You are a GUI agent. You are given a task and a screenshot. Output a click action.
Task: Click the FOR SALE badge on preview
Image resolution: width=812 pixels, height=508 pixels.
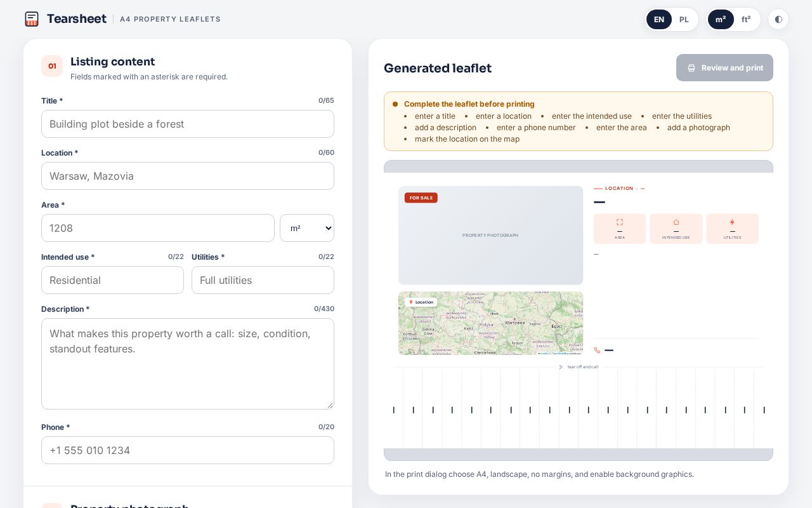(421, 198)
